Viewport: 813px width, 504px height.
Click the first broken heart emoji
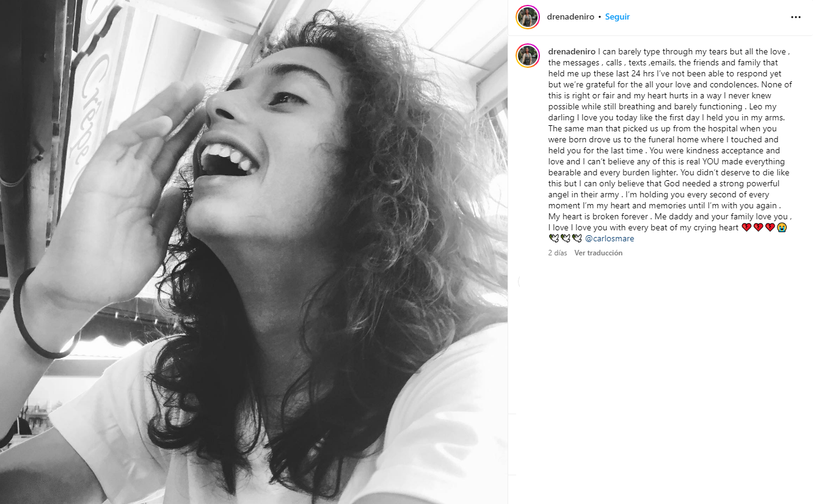coord(746,228)
